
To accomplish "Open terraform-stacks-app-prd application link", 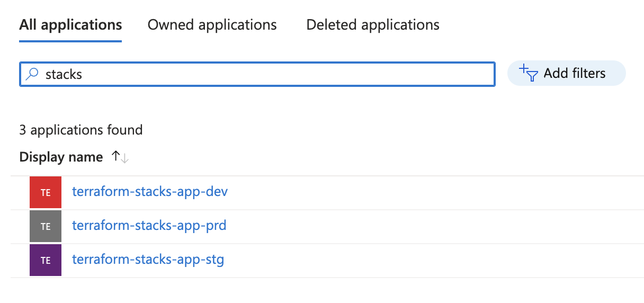I will [149, 226].
